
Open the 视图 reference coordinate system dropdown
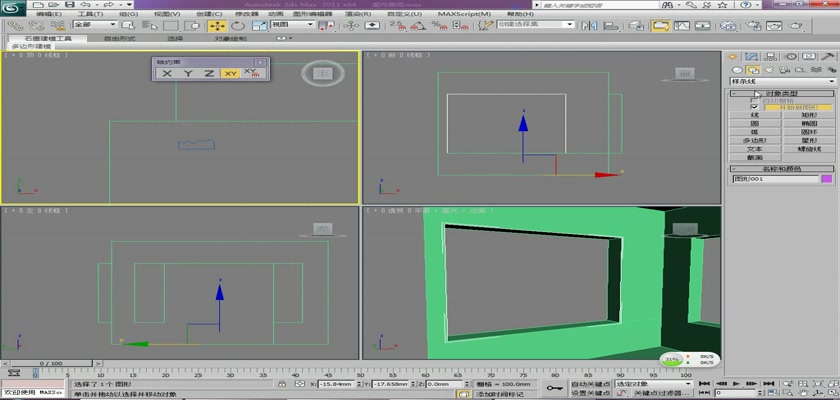(x=292, y=25)
